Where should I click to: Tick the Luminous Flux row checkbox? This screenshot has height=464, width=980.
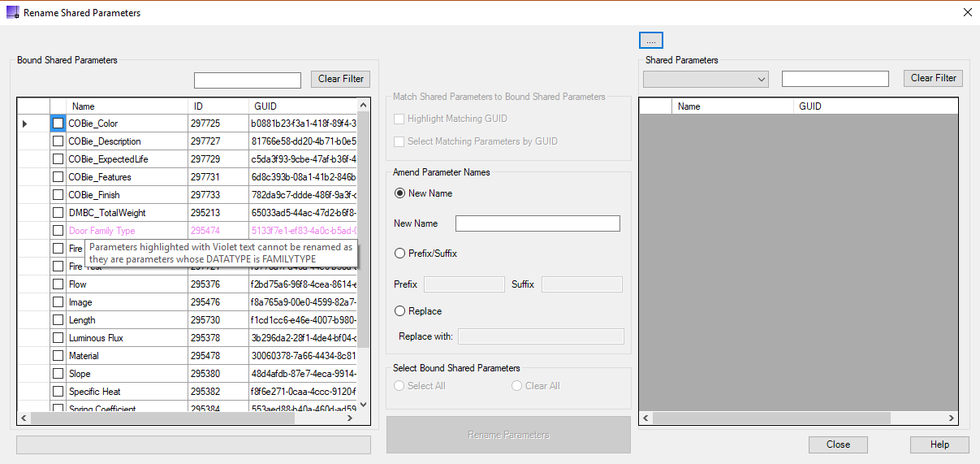pyautogui.click(x=58, y=338)
